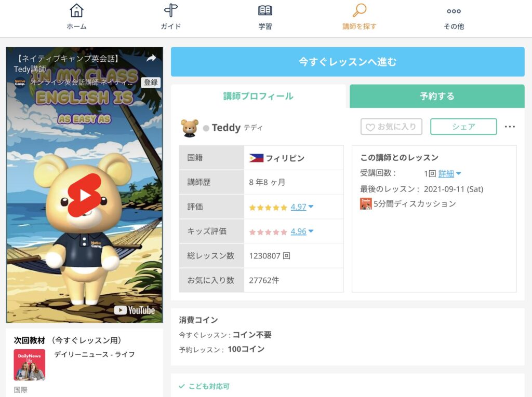Open the ガイド guide signpost icon
The image size is (532, 397).
(170, 10)
